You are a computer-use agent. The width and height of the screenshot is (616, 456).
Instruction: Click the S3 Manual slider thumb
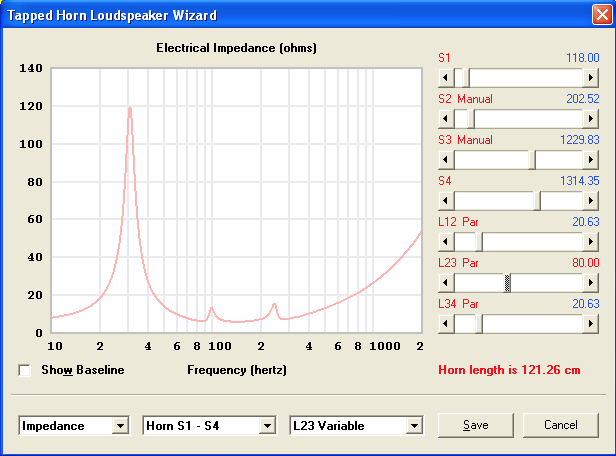tap(532, 160)
